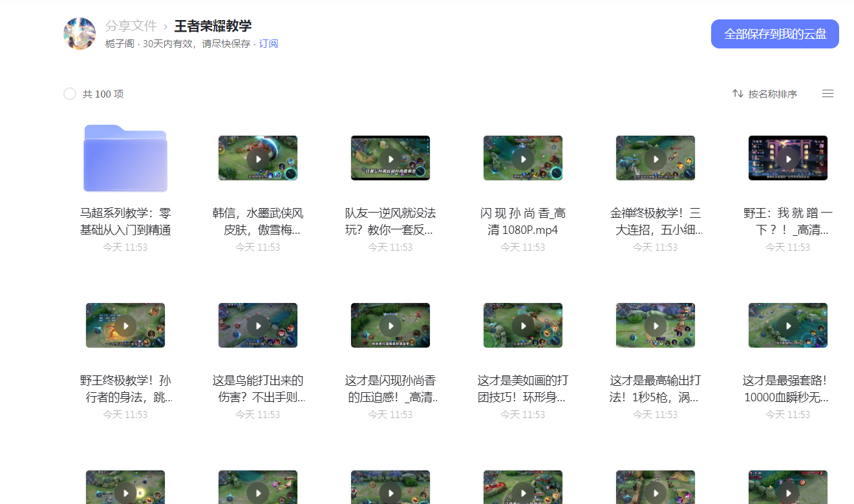Play the 这是鸟能打出来的伤害 video thumbnail
The image size is (854, 504).
click(x=258, y=326)
